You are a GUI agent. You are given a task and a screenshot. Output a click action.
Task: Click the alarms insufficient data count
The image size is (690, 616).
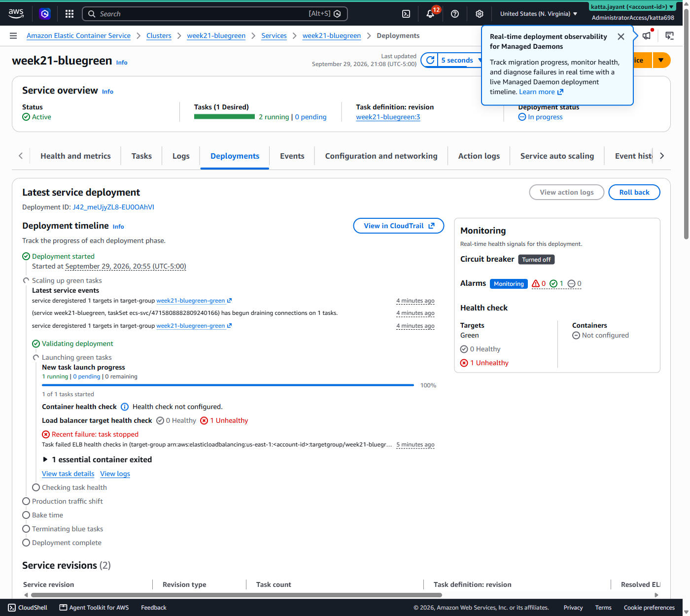575,283
